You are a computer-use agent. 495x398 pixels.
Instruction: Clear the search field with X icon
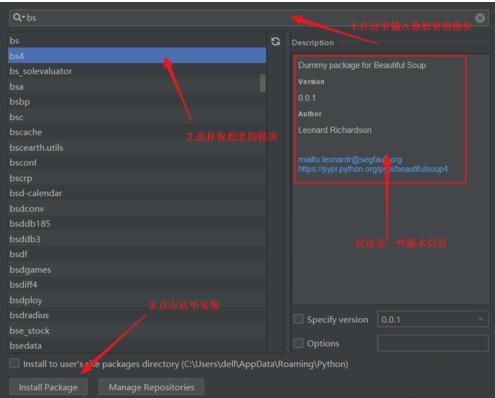pos(480,18)
